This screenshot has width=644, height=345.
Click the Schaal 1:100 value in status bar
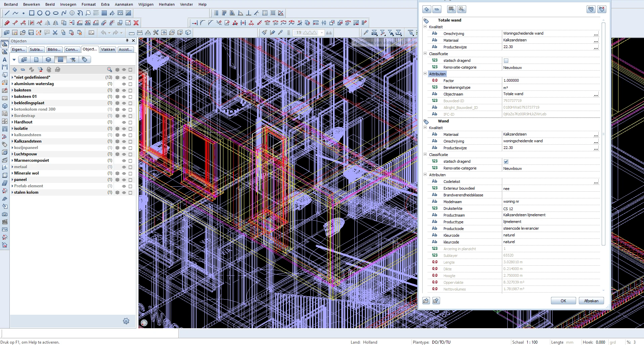pyautogui.click(x=532, y=342)
